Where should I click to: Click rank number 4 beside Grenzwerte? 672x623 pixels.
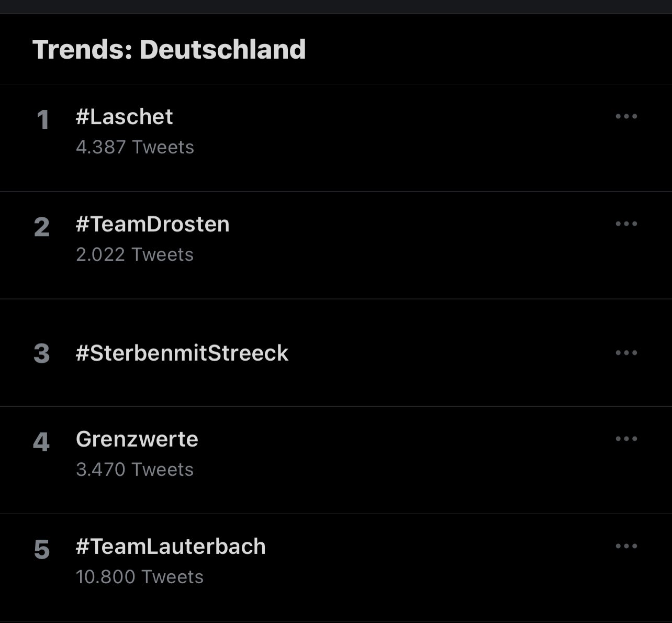tap(41, 442)
